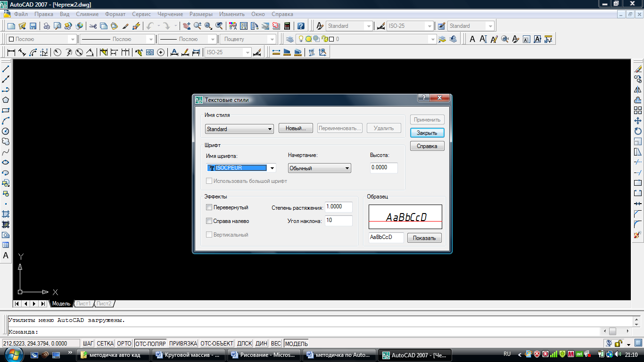Select the Hatch tool
Image resolution: width=644 pixels, height=362 pixels.
[6, 214]
